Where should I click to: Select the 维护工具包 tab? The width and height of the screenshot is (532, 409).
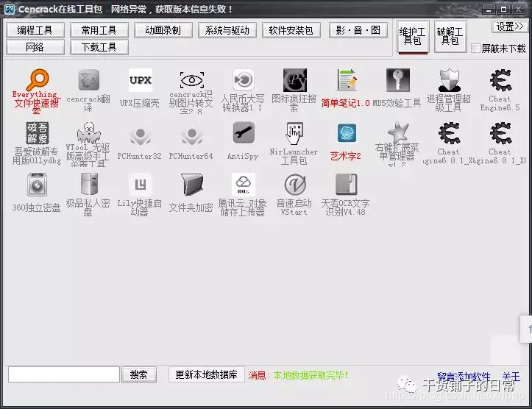413,36
